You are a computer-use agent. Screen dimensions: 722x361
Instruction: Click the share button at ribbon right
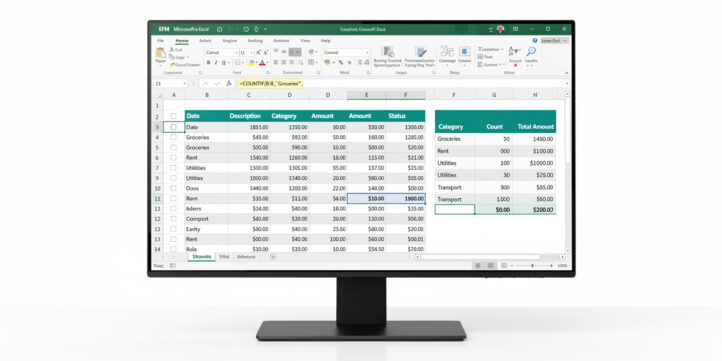click(554, 41)
